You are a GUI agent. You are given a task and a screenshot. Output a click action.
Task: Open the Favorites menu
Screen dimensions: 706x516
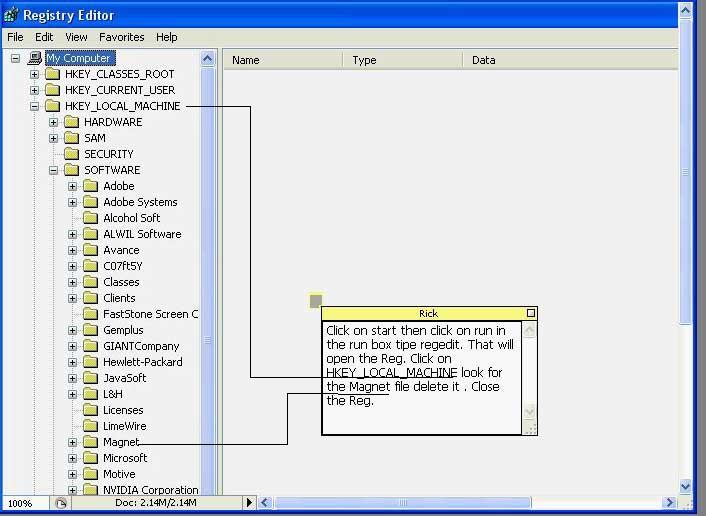[x=121, y=37]
